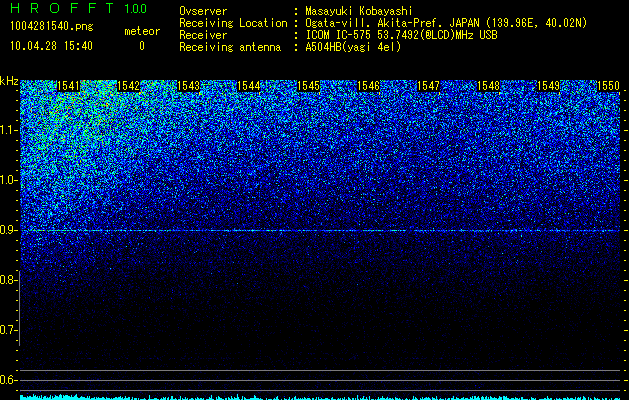
Task: Click the 1550 time marker
Action: click(609, 86)
